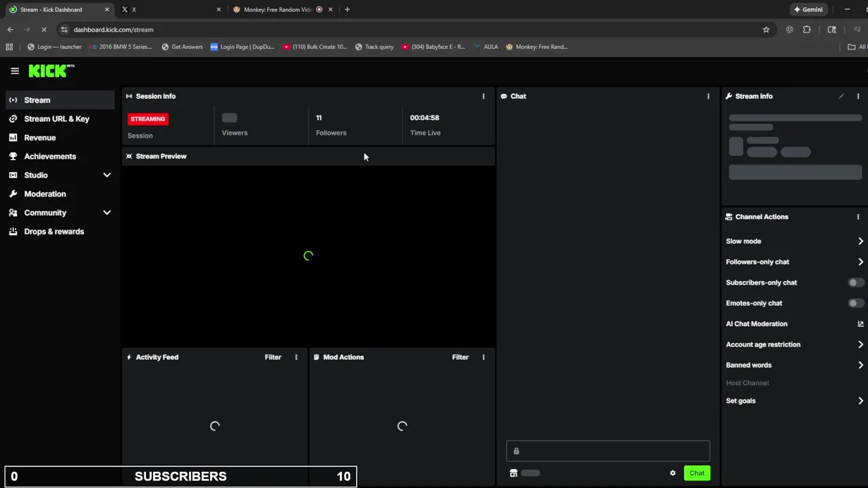This screenshot has width=868, height=488.
Task: Select the Followers count 11
Action: tap(319, 118)
